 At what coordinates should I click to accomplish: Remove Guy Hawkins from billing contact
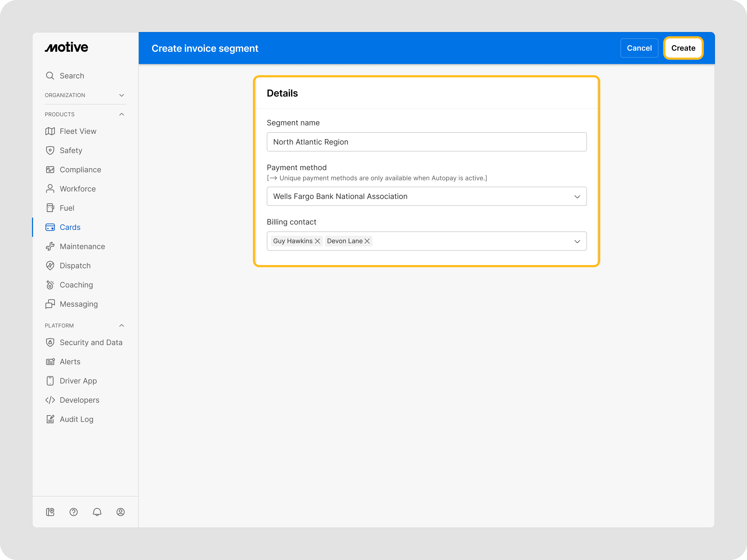317,241
